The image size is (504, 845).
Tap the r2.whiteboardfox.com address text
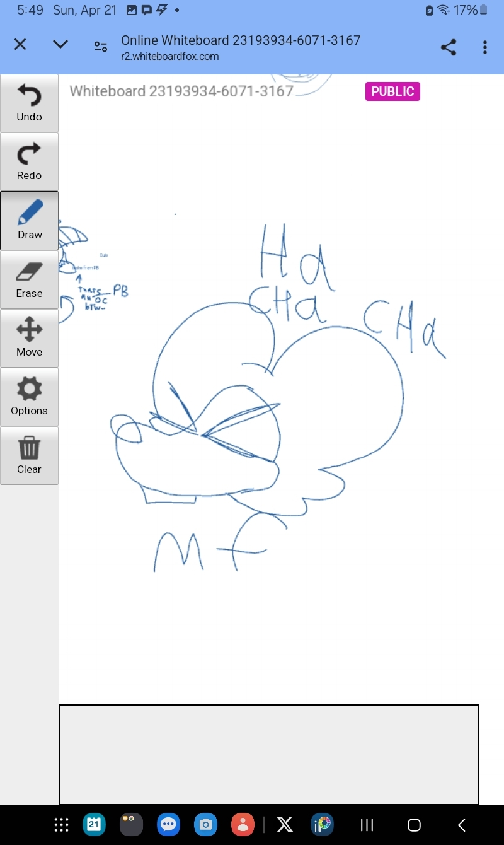tap(170, 56)
